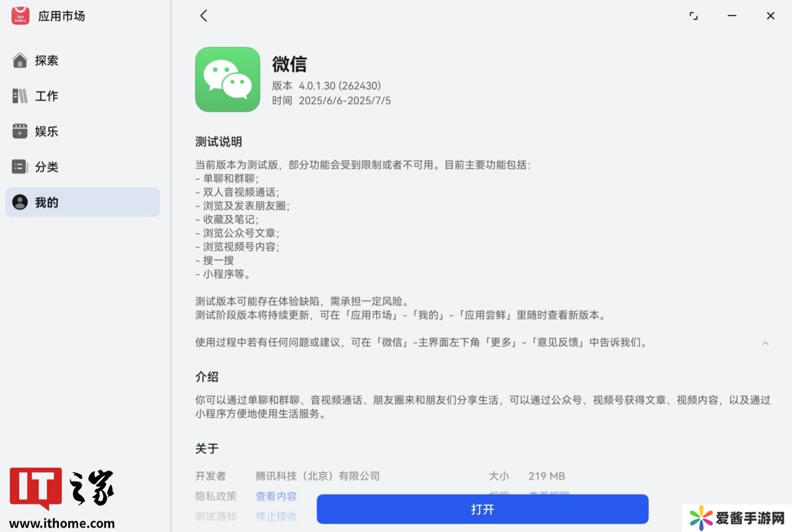Minimize the App Gallery window
This screenshot has height=532, width=792.
(x=732, y=16)
